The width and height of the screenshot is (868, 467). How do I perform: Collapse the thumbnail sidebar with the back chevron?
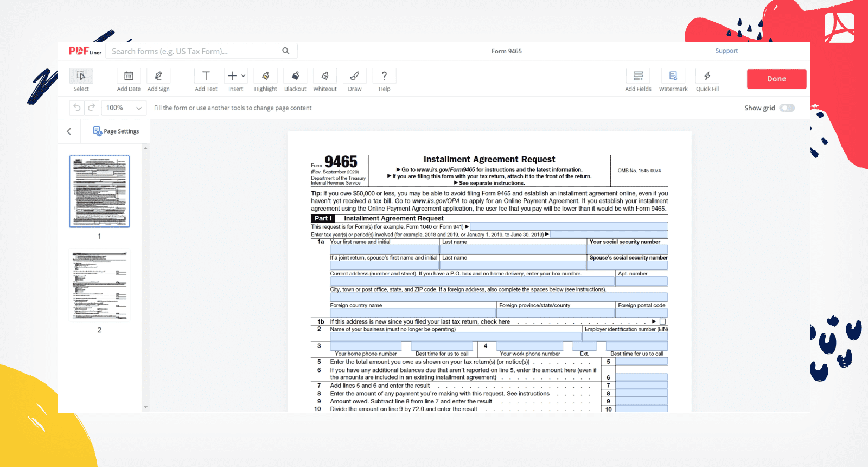click(x=69, y=131)
